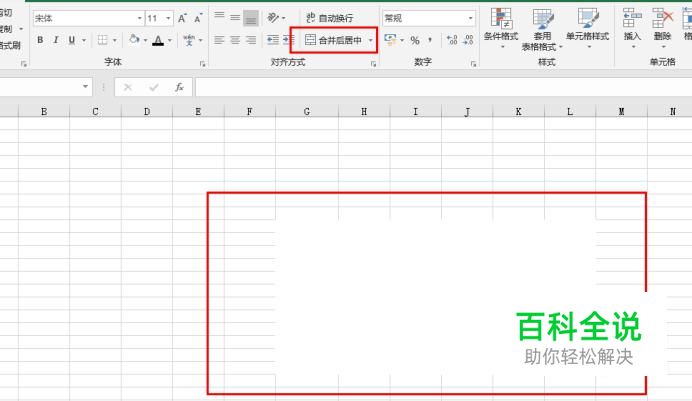
Task: Open the borders dropdown arrow
Action: coord(115,41)
